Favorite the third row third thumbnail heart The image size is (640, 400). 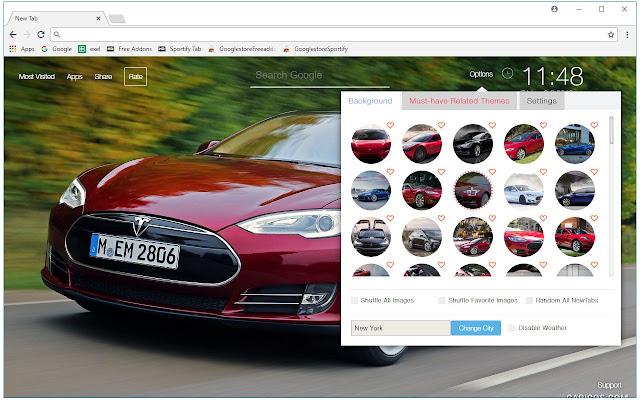(x=492, y=218)
